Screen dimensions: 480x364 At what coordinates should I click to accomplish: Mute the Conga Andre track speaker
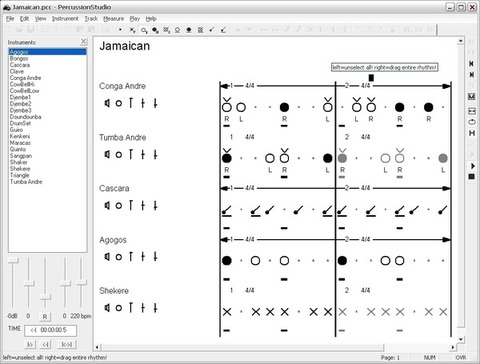point(107,103)
